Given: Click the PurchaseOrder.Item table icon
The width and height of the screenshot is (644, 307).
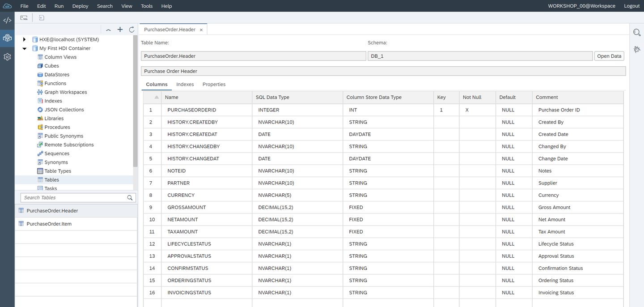Looking at the screenshot, I should pyautogui.click(x=21, y=224).
